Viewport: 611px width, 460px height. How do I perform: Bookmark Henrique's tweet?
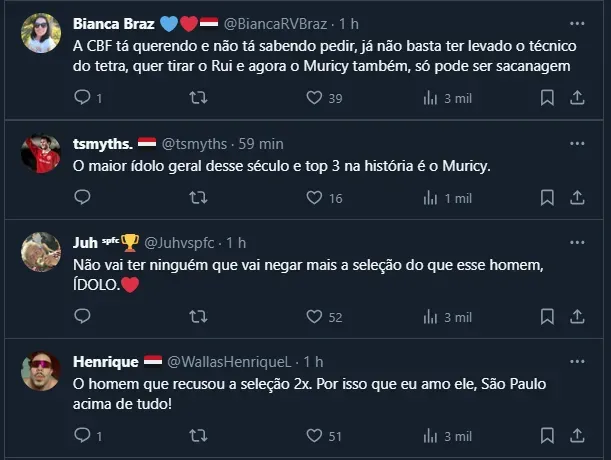coord(547,435)
